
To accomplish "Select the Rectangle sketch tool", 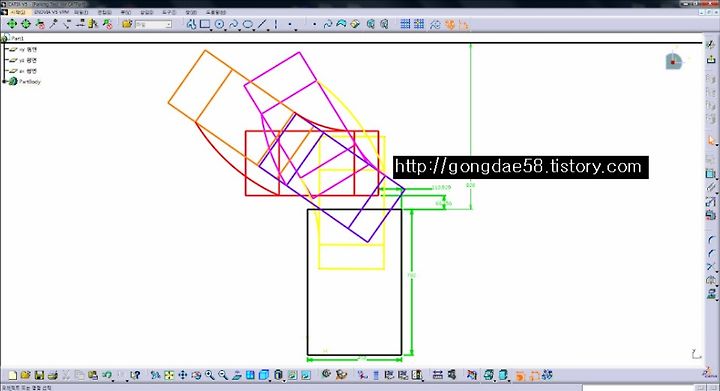I will [x=205, y=24].
